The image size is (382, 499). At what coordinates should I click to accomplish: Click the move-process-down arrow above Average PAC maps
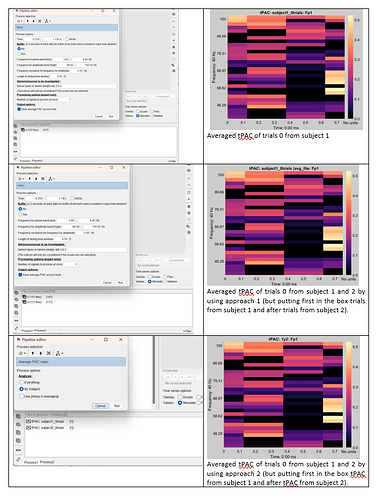(41, 353)
